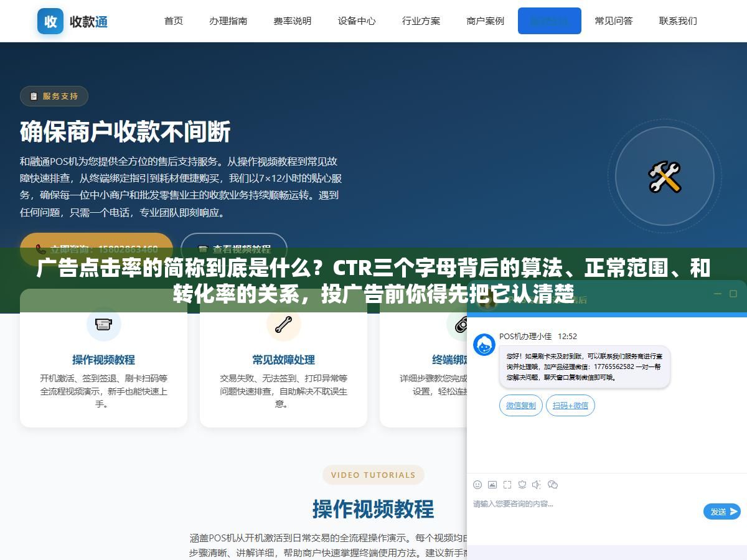The image size is (747, 560).
Task: Maximize the chat widget window
Action: point(733,294)
